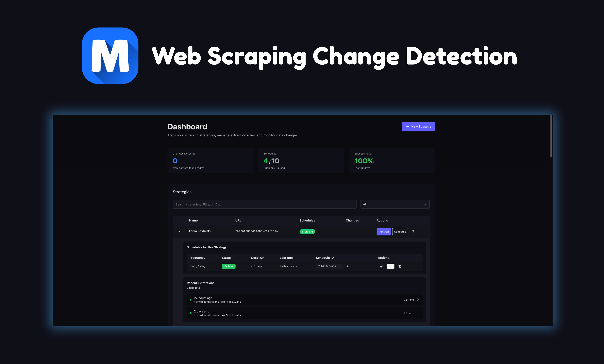
Task: Copy the schedule ID 31f433c3
Action: (348, 266)
